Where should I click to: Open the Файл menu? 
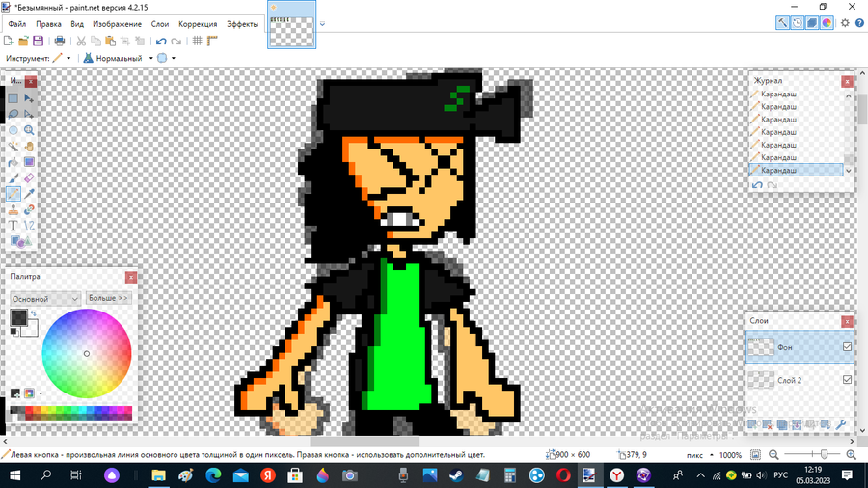[17, 24]
